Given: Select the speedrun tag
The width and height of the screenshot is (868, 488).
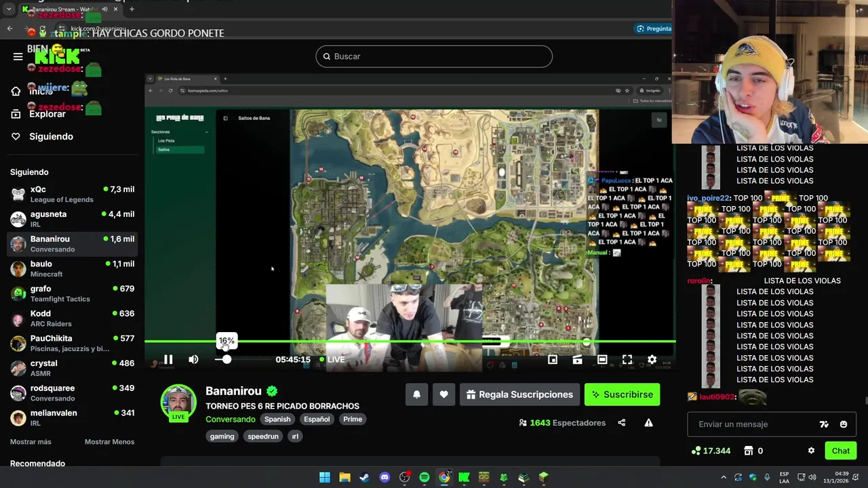Looking at the screenshot, I should (263, 436).
